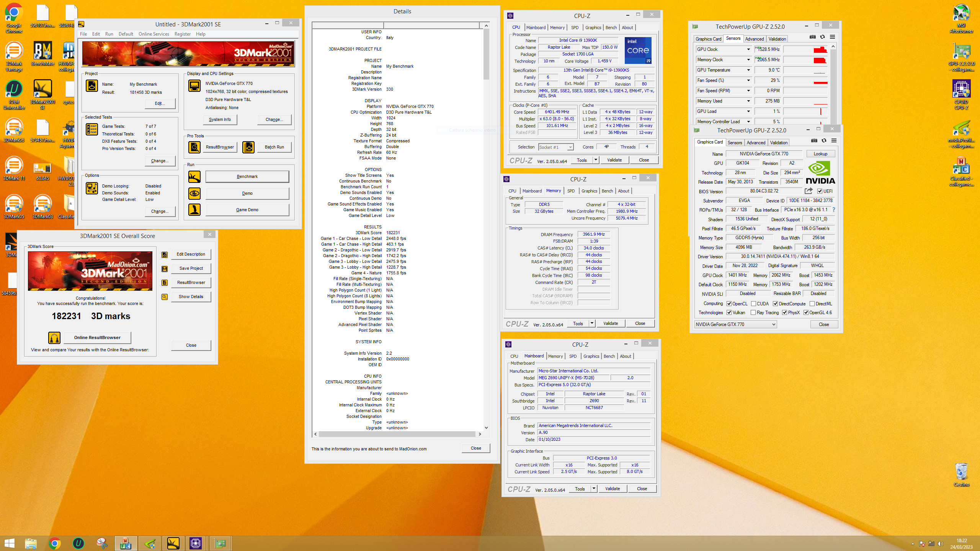Toggle DirectCompute checkbox in GPU-Z
The width and height of the screenshot is (980, 551).
click(x=775, y=304)
